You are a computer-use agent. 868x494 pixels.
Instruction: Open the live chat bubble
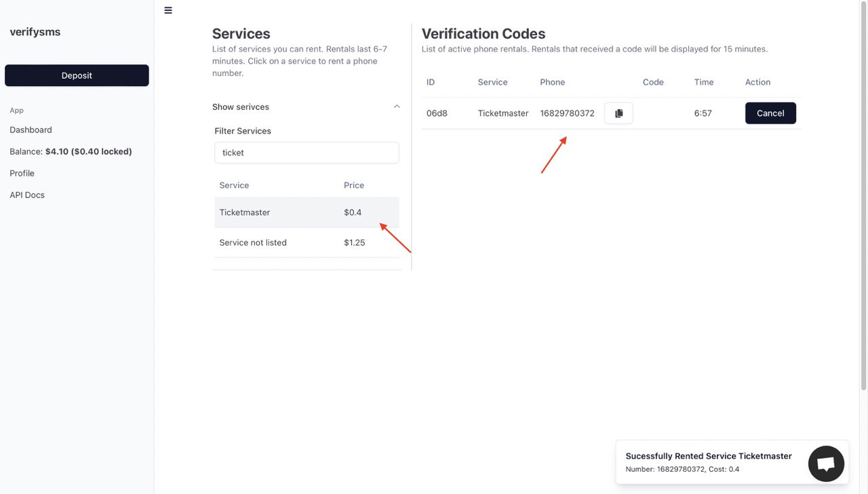(x=826, y=463)
